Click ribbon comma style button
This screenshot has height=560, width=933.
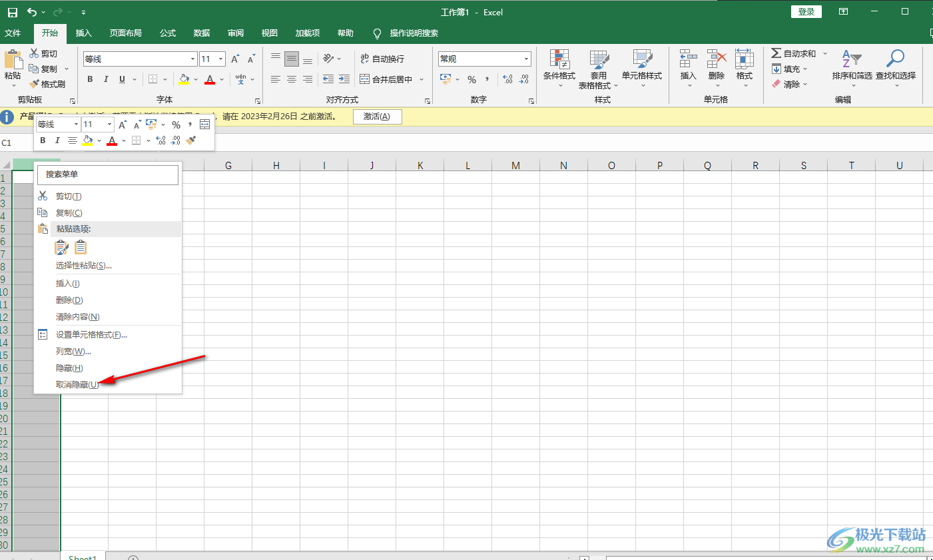[x=487, y=79]
